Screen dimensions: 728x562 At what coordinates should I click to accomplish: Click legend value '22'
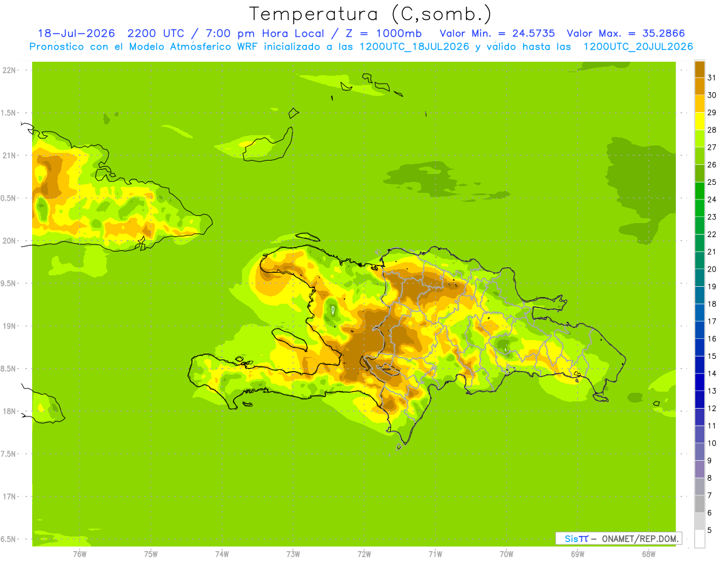pos(712,235)
